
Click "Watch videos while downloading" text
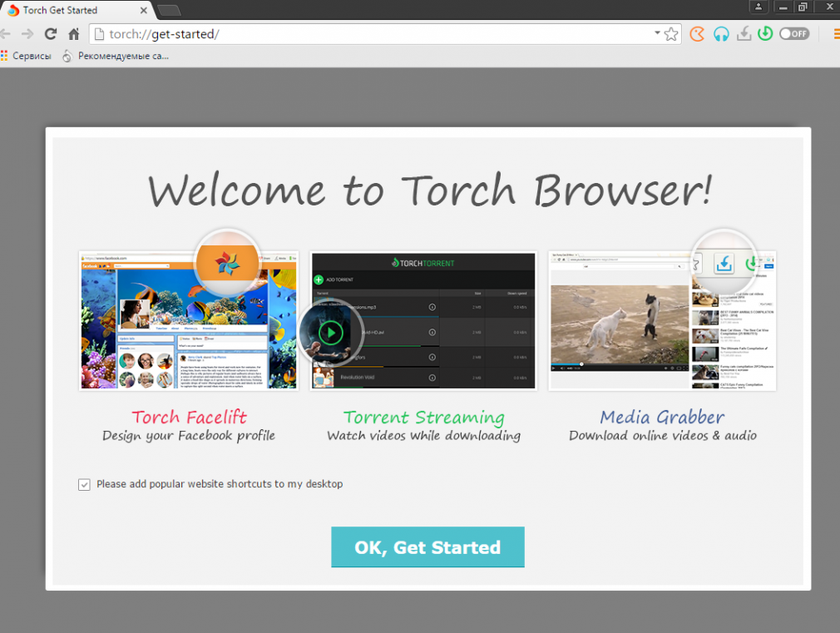tap(424, 436)
